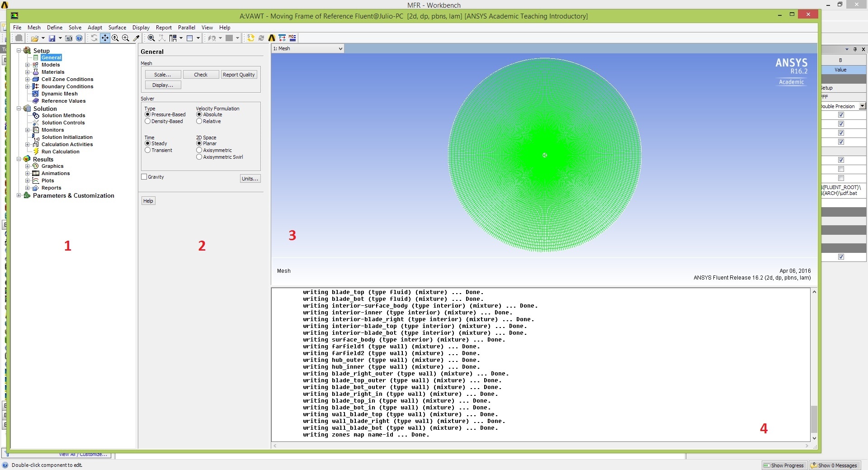Expand the Models tree node
The image size is (868, 470).
pyautogui.click(x=27, y=65)
